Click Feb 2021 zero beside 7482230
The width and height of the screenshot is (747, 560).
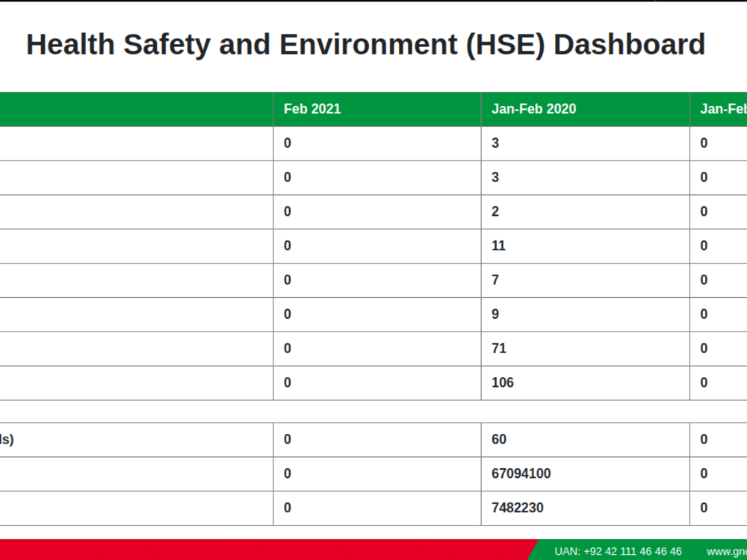tap(288, 508)
